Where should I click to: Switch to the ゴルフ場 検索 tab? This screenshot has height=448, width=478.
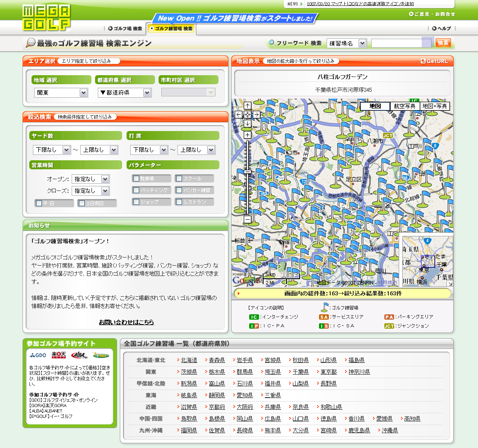coord(125,28)
